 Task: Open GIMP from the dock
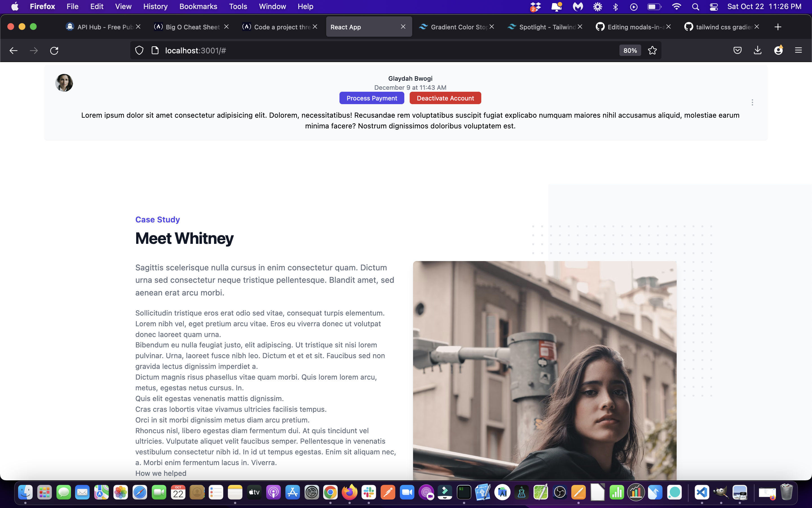click(721, 492)
